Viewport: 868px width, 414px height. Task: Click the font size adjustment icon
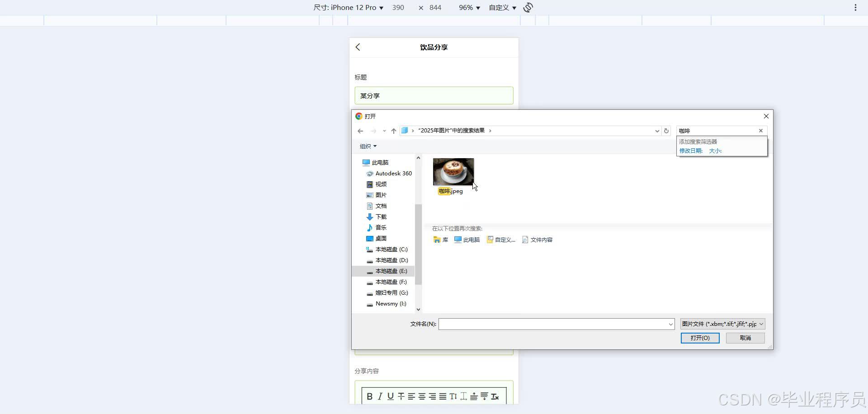[453, 396]
